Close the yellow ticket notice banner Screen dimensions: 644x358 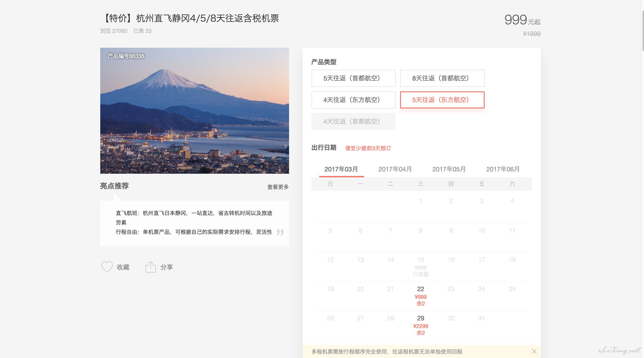534,351
